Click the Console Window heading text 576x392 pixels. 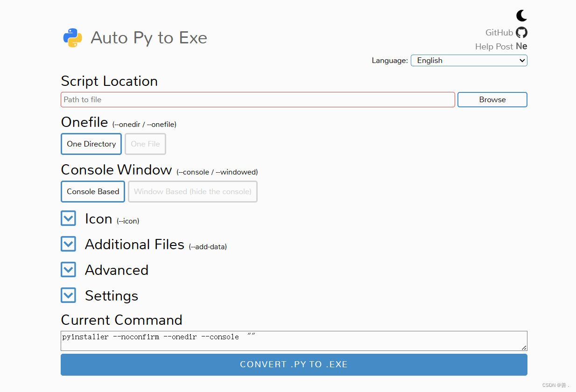pyautogui.click(x=117, y=170)
